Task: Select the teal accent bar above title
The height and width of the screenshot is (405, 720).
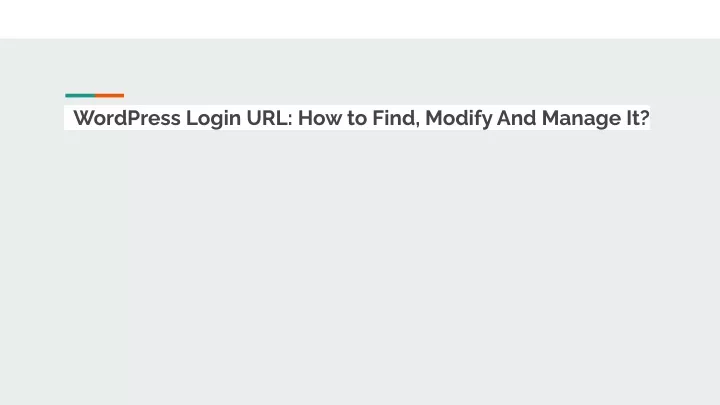Action: click(x=80, y=96)
